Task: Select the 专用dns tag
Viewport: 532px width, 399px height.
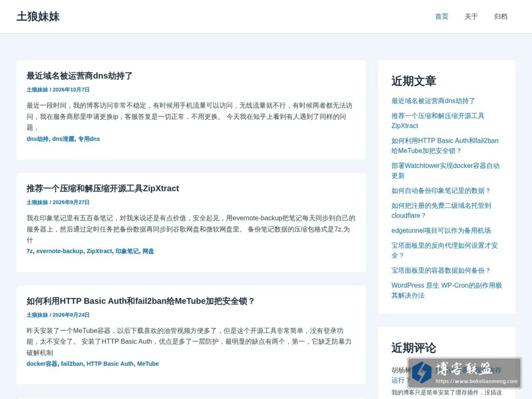Action: coord(89,139)
